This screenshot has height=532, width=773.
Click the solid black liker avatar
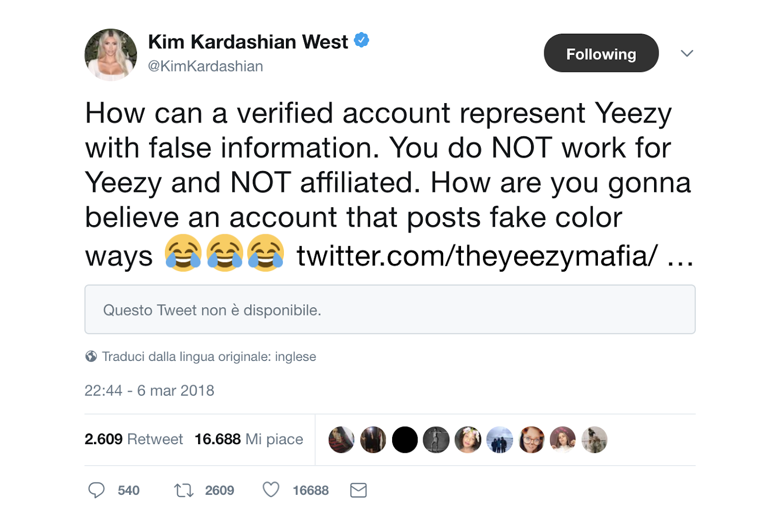click(x=405, y=440)
